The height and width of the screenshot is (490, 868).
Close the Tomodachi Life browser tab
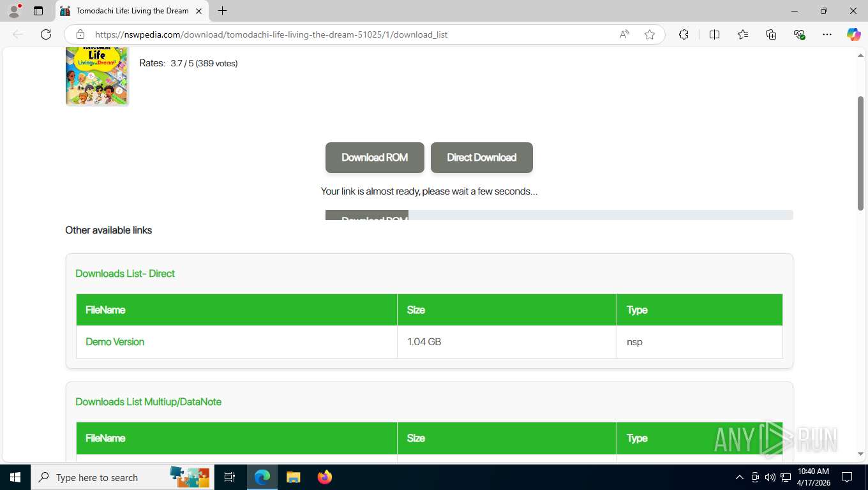[x=199, y=11]
